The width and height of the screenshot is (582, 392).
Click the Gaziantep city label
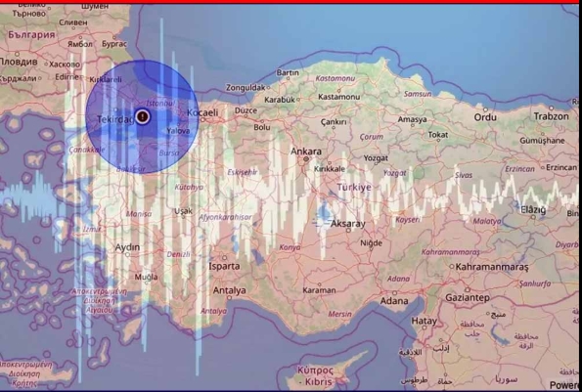point(468,297)
